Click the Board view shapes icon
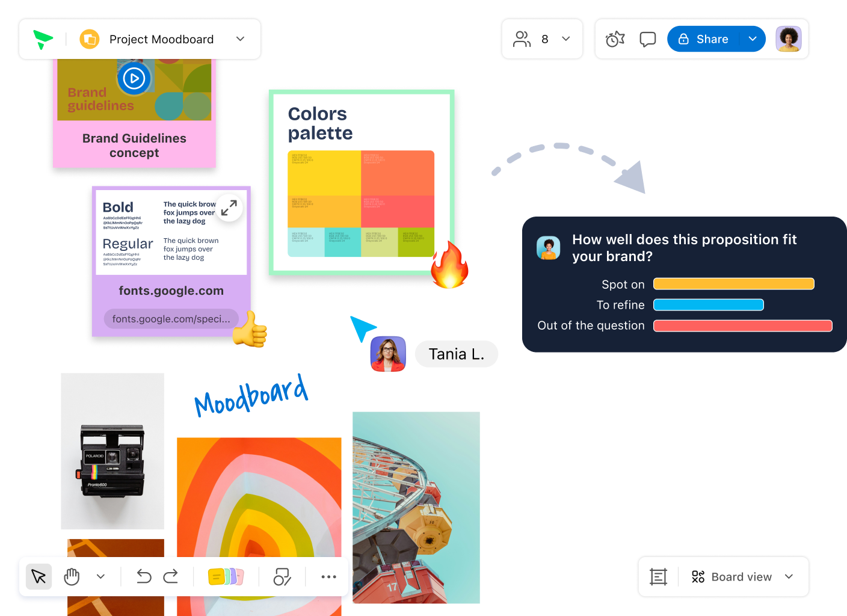 (x=698, y=577)
